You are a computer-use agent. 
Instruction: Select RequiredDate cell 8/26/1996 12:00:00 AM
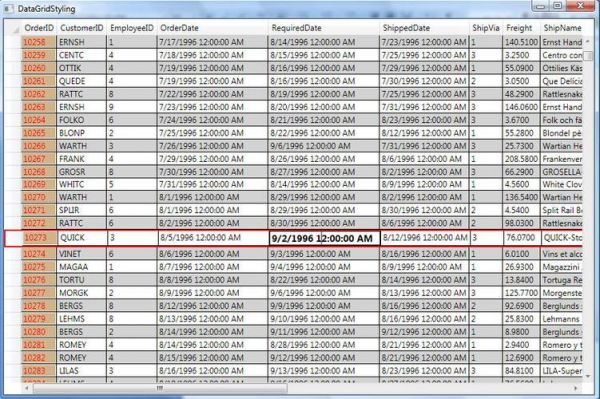coord(324,159)
